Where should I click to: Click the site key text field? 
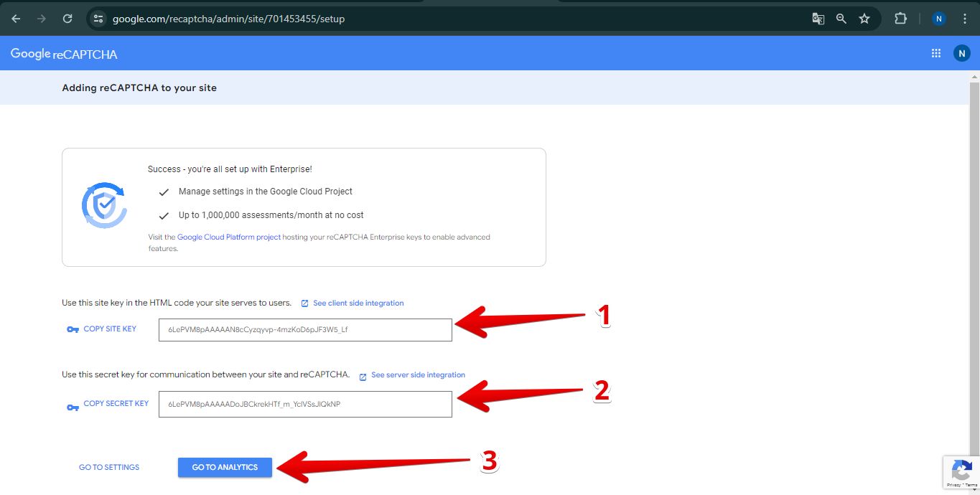pyautogui.click(x=305, y=330)
